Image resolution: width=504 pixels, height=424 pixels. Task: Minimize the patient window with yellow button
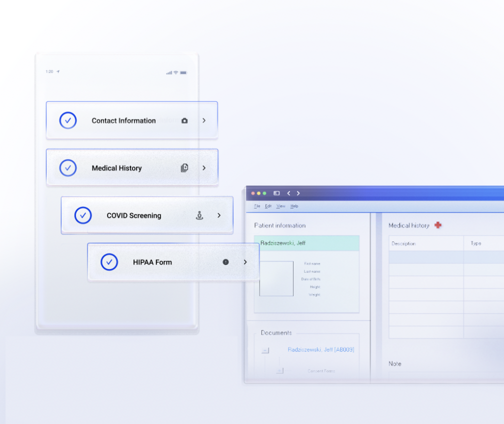pyautogui.click(x=259, y=193)
